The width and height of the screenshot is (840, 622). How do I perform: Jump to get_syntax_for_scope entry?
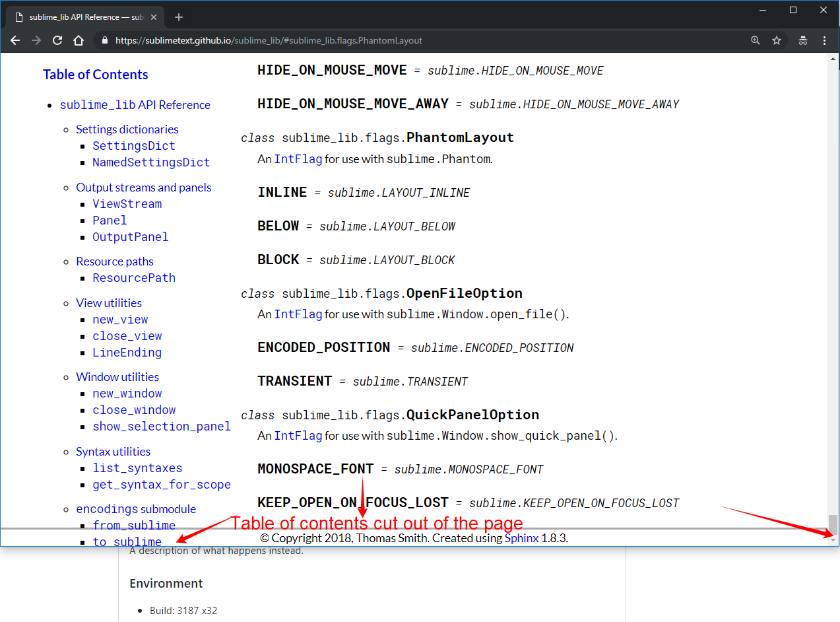tap(162, 485)
